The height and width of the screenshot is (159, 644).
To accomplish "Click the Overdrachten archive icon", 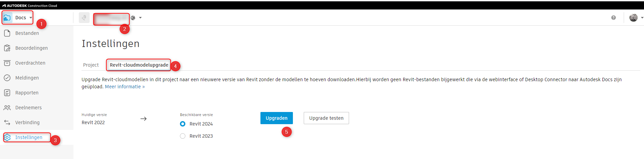I will pos(7,63).
